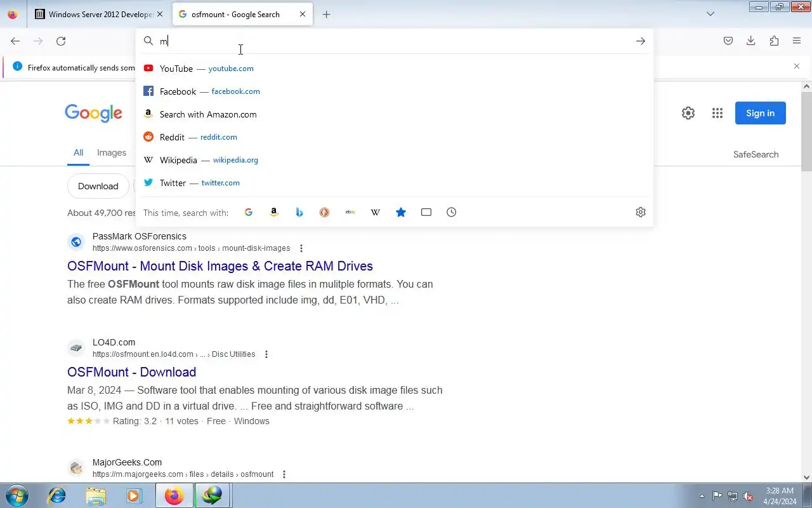
Task: Dismiss the Firefox notification bar
Action: point(797,66)
